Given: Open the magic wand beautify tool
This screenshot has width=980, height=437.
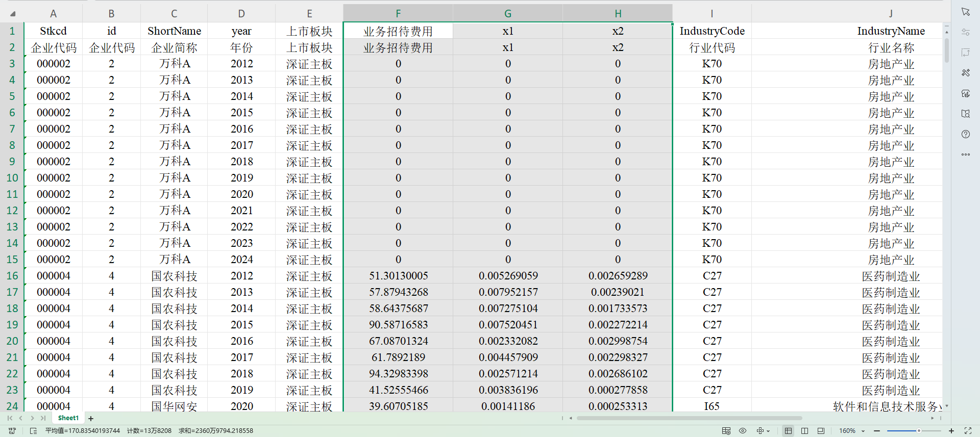Looking at the screenshot, I should click(965, 73).
